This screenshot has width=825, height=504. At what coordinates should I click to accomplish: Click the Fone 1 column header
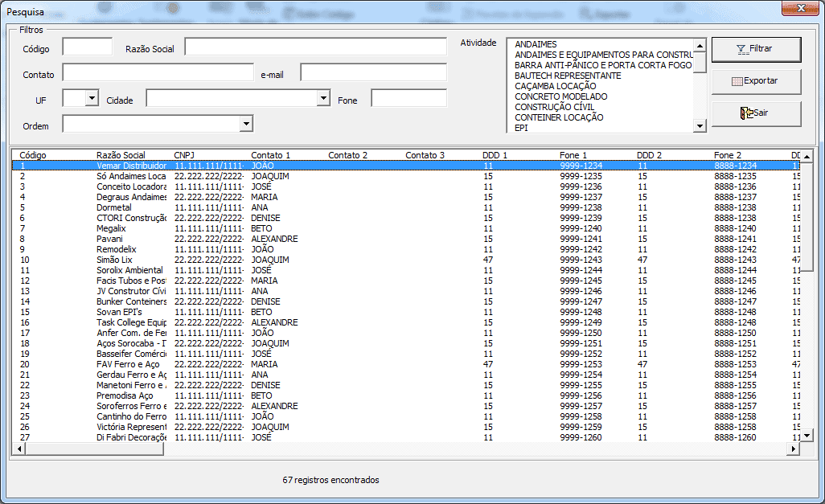573,155
